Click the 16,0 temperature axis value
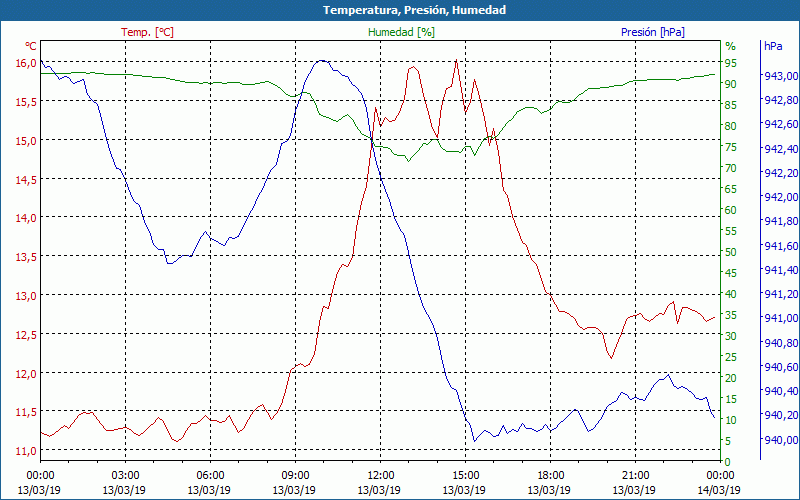Image resolution: width=800 pixels, height=500 pixels. coord(27,63)
